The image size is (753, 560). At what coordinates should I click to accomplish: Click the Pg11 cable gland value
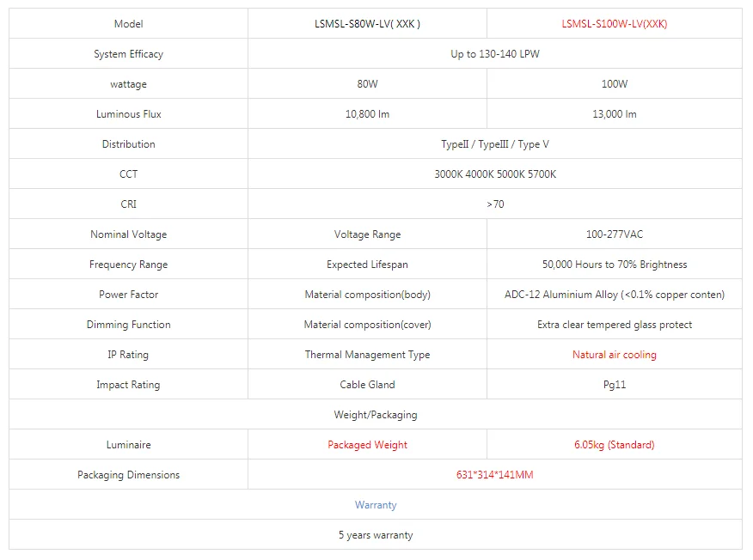click(x=614, y=385)
